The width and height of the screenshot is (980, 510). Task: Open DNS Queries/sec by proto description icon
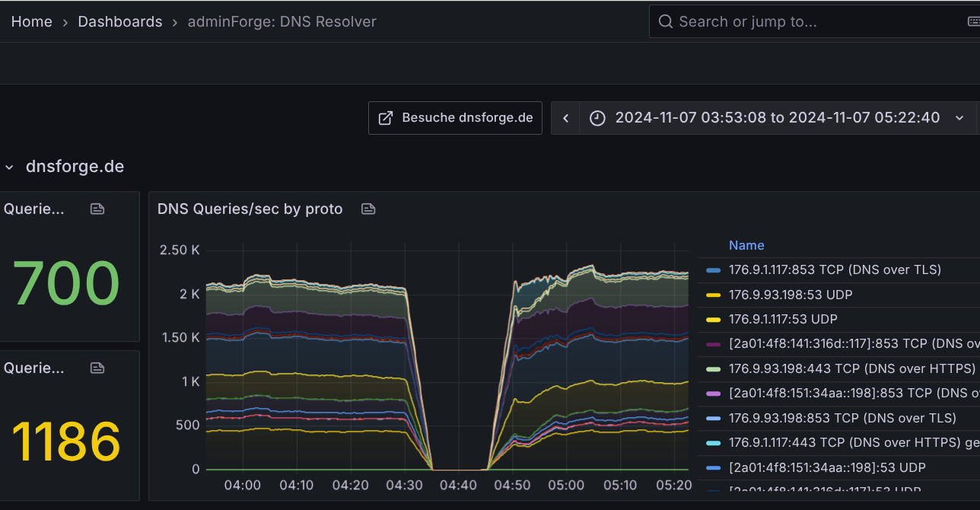368,209
